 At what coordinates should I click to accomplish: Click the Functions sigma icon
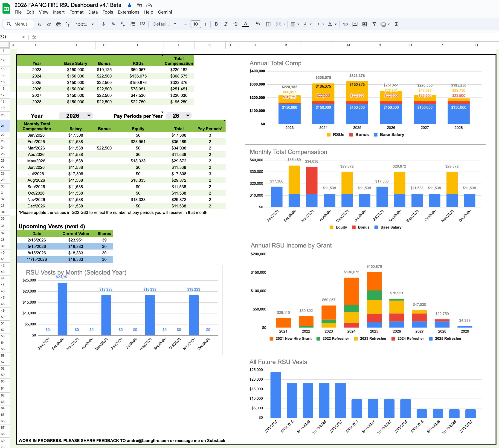[396, 24]
